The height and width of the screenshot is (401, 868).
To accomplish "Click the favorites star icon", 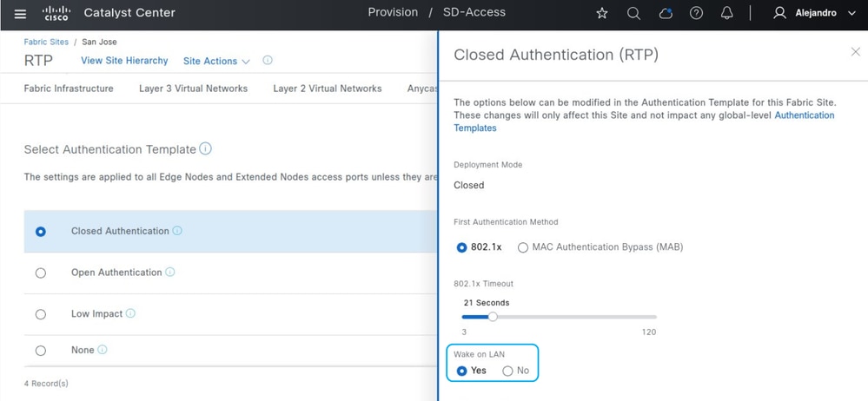I will click(602, 13).
